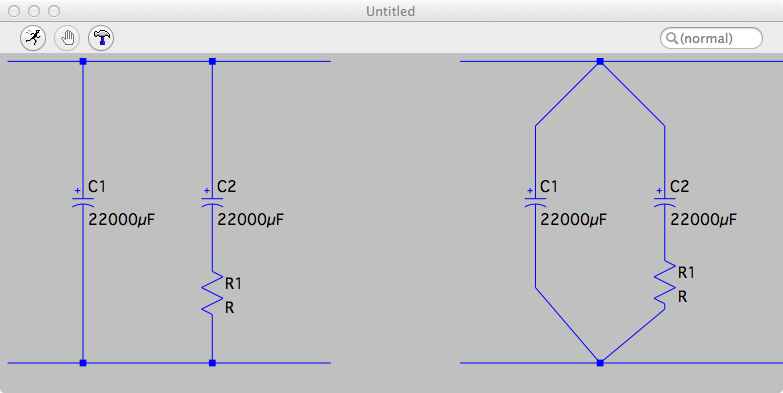Click the top junction node of the hexagonal circuit

[x=600, y=61]
